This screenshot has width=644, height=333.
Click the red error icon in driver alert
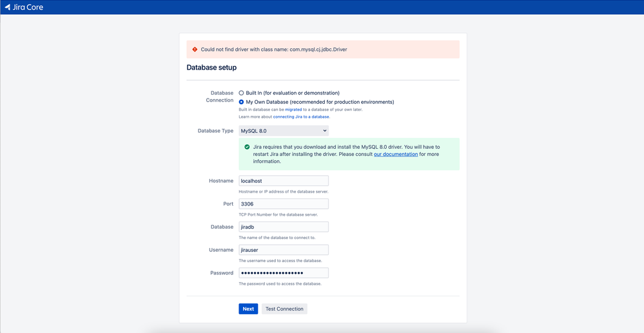pyautogui.click(x=195, y=49)
